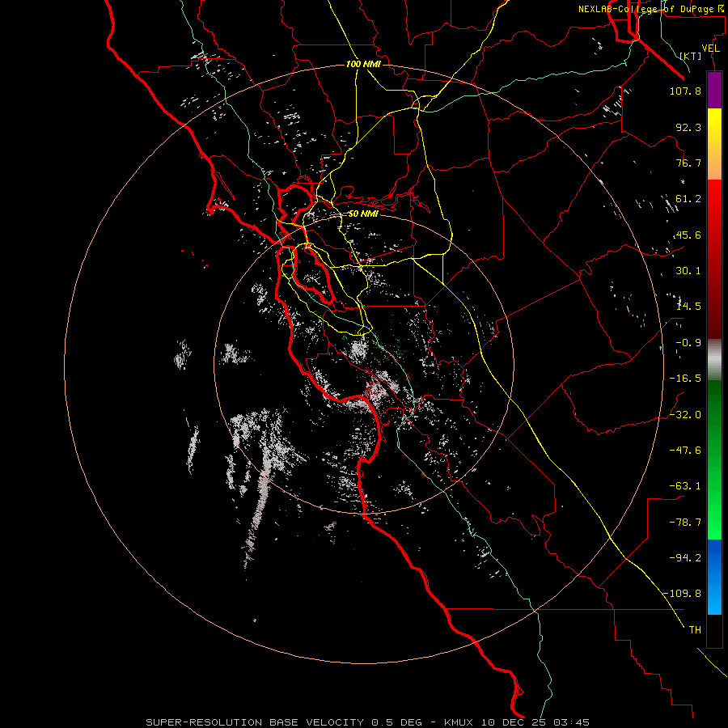Click the 100 NMI range ring label

[363, 64]
